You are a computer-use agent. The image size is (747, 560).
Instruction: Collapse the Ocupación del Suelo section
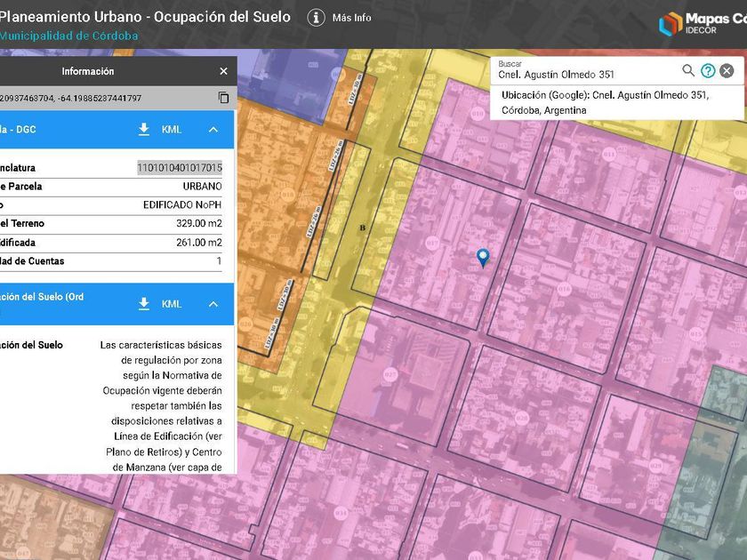[213, 304]
